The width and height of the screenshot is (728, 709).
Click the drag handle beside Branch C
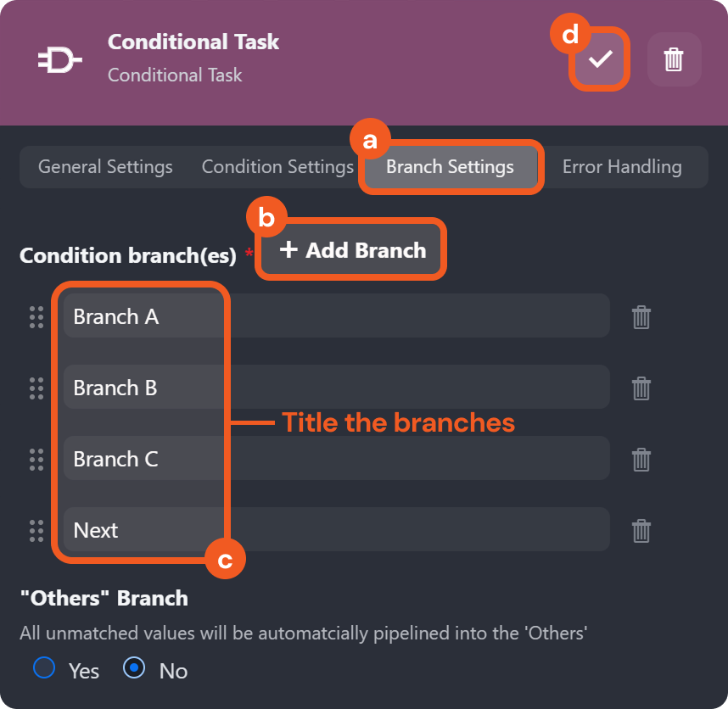pos(36,460)
